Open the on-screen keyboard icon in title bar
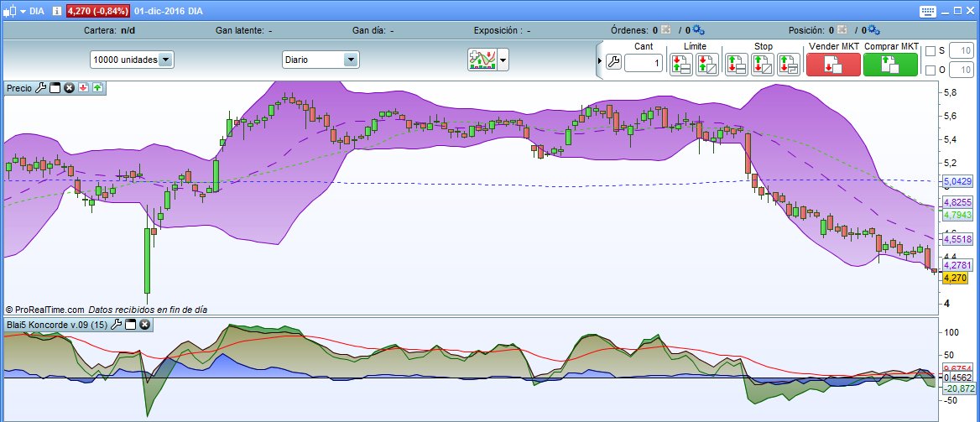Image resolution: width=980 pixels, height=422 pixels. click(927, 11)
